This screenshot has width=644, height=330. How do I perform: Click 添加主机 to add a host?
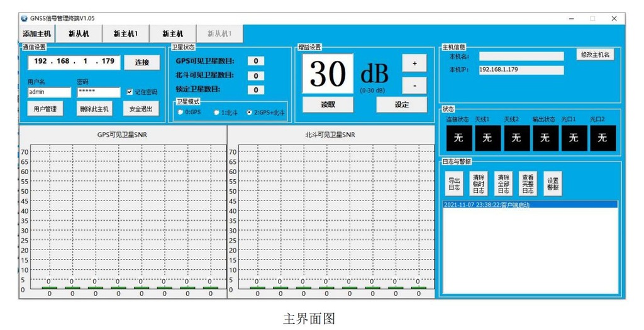(x=37, y=34)
